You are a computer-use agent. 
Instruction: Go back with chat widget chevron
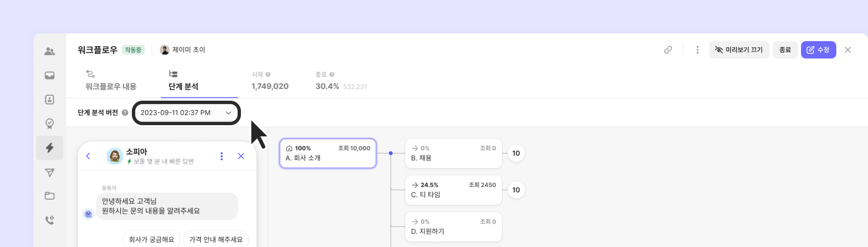[x=88, y=156]
